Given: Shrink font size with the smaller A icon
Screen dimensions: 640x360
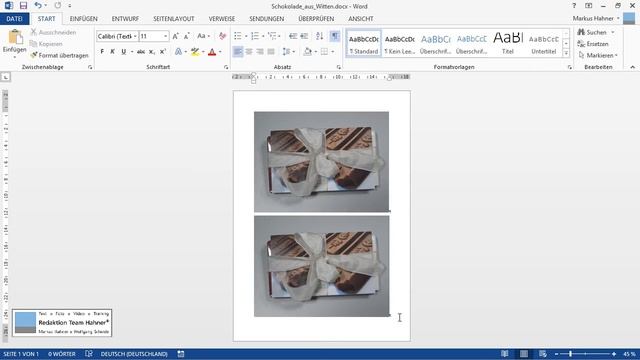Looking at the screenshot, I should point(187,36).
